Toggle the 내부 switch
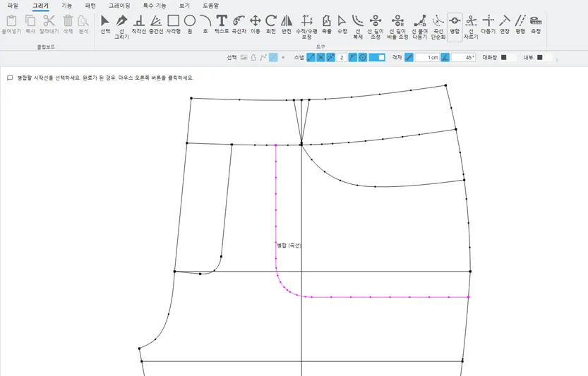Viewport: 588px width, 376px height. pos(545,57)
